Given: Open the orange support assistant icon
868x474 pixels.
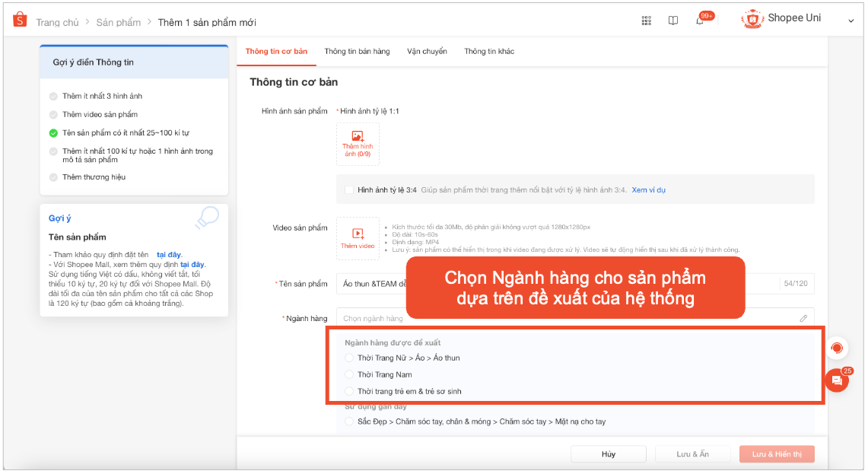Looking at the screenshot, I should pos(837,348).
